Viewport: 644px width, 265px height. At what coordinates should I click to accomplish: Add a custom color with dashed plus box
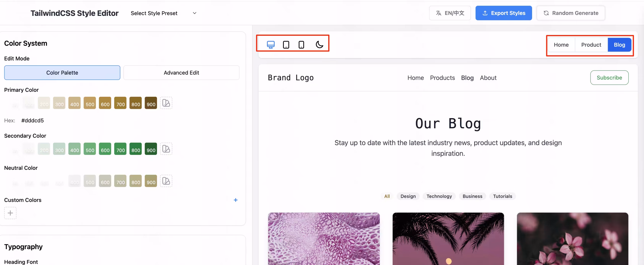pos(10,213)
